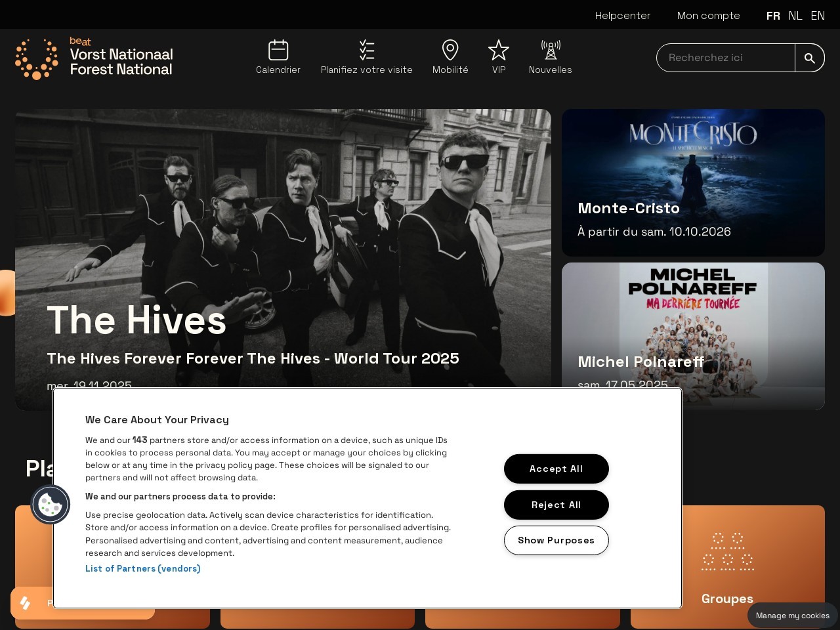Click the search magnifier button
The width and height of the screenshot is (840, 630).
810,58
